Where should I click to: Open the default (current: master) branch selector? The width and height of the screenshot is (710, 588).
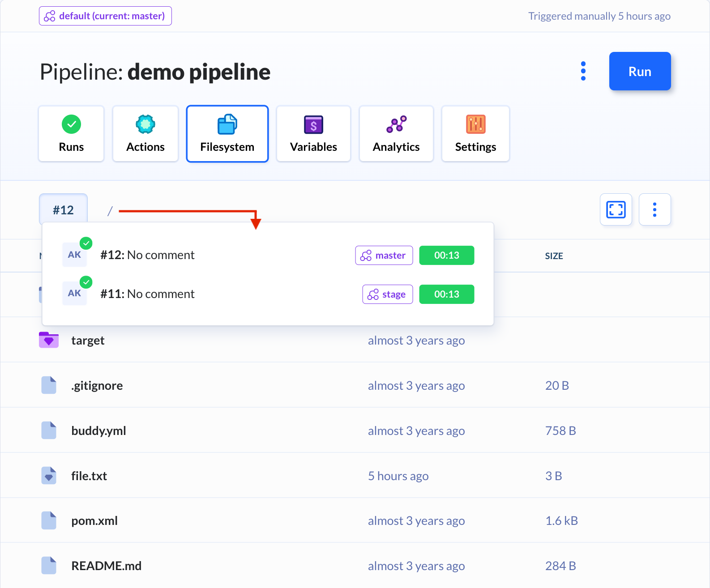point(105,16)
